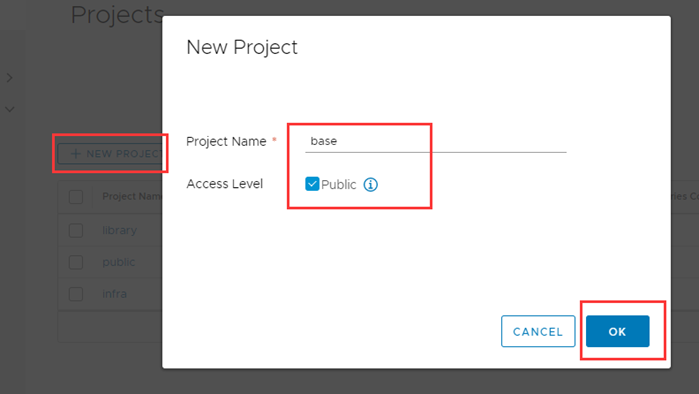Collapse the downward chevron in the sidebar

click(9, 109)
